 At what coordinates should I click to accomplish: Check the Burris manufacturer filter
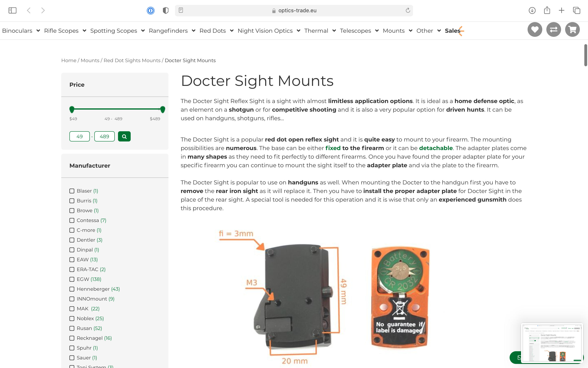tap(72, 201)
